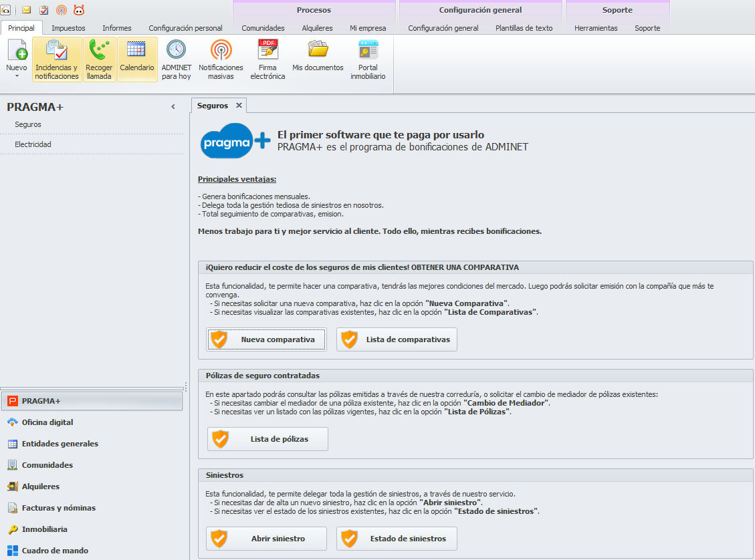Viewport: 755px width, 560px height.
Task: Click the red owl mascot icon
Action: (x=79, y=9)
